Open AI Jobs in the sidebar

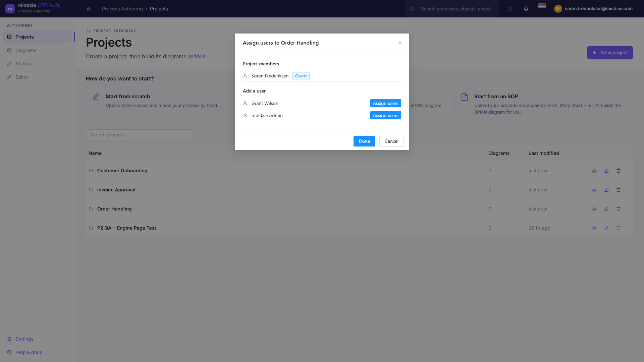pos(38,64)
